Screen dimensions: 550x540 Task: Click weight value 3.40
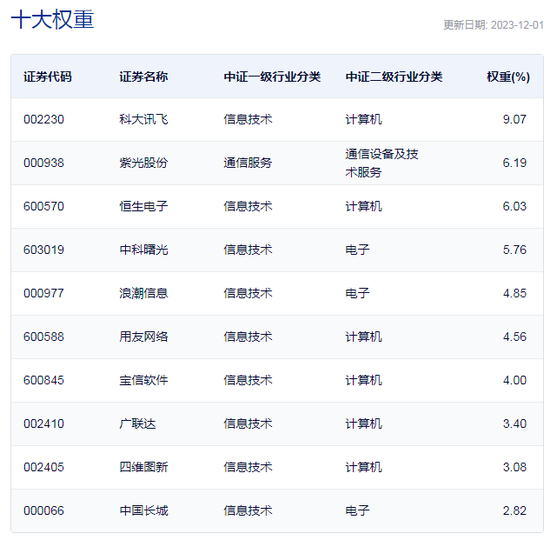point(515,424)
